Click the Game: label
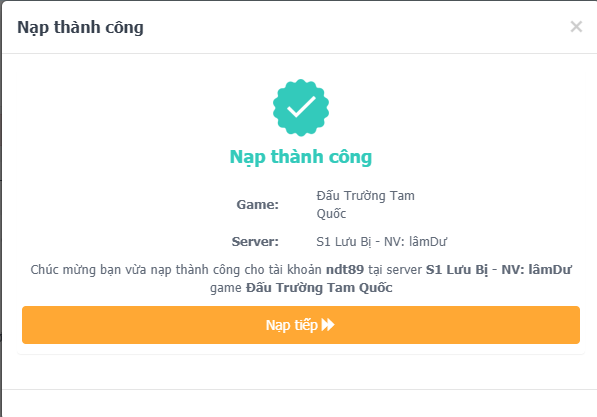The width and height of the screenshot is (597, 417). [258, 205]
